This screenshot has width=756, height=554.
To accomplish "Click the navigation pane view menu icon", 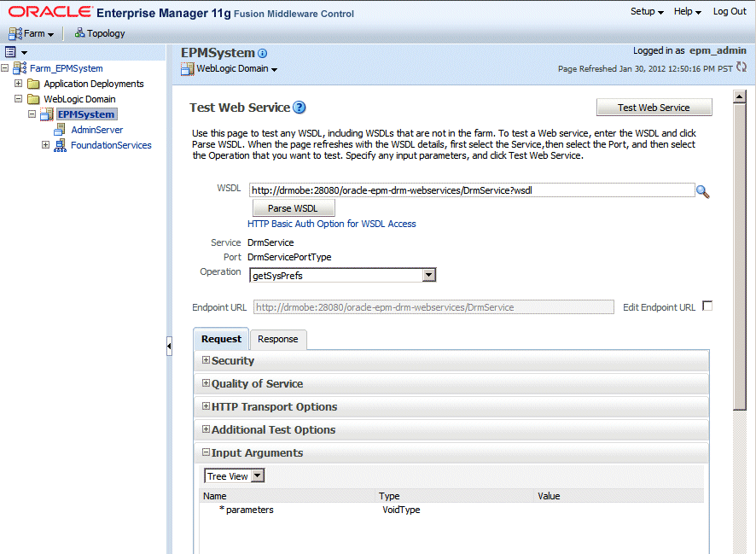I will [16, 52].
